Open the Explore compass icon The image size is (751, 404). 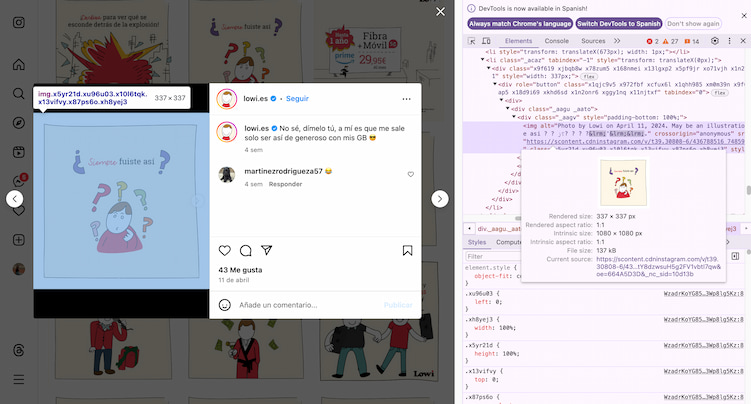pyautogui.click(x=19, y=123)
